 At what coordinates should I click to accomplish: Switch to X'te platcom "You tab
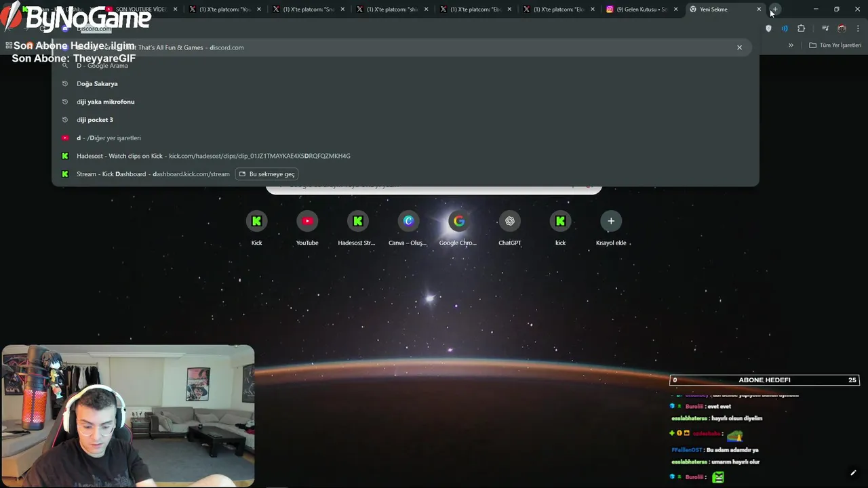click(226, 9)
